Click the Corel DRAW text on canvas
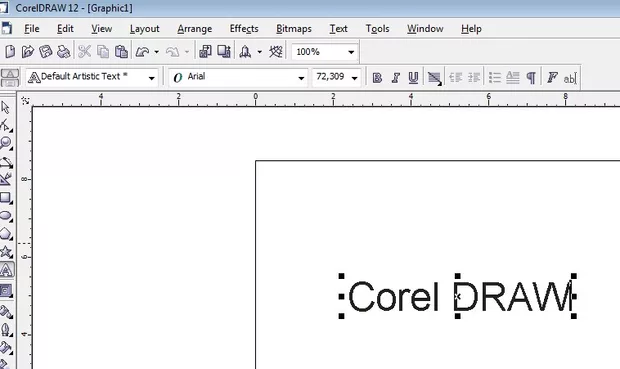This screenshot has height=369, width=620. [460, 297]
